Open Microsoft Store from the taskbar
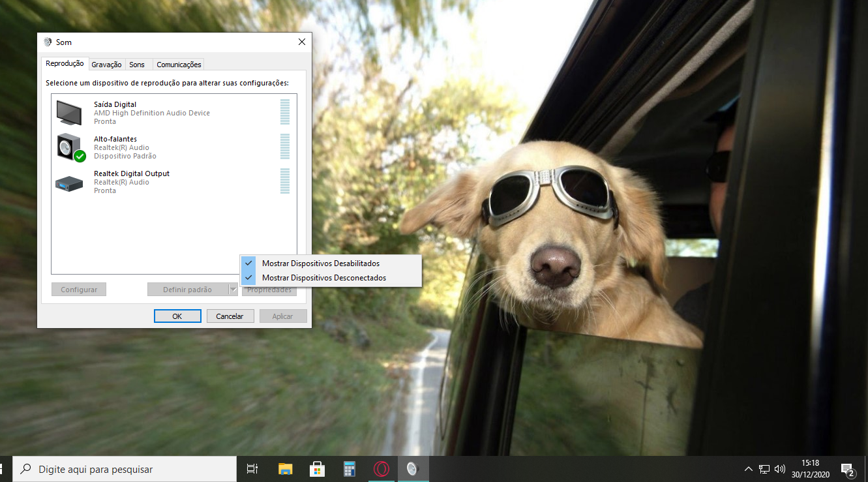Screen dimensions: 868x482 (x=318, y=469)
